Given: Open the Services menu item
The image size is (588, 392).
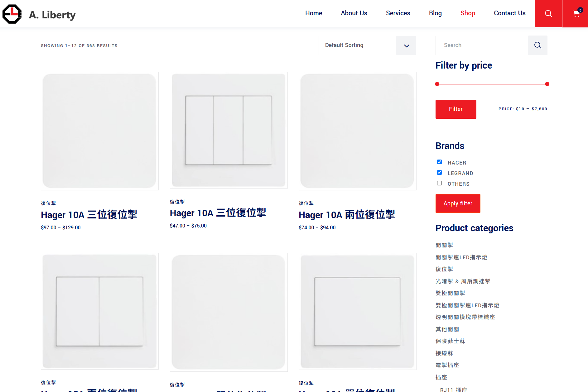Looking at the screenshot, I should coord(398,13).
